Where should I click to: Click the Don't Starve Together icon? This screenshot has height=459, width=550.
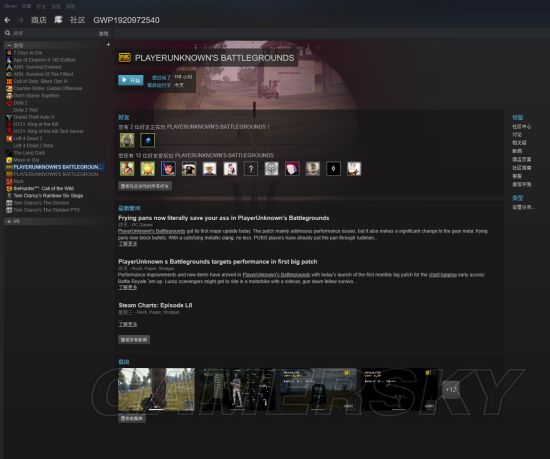9,96
